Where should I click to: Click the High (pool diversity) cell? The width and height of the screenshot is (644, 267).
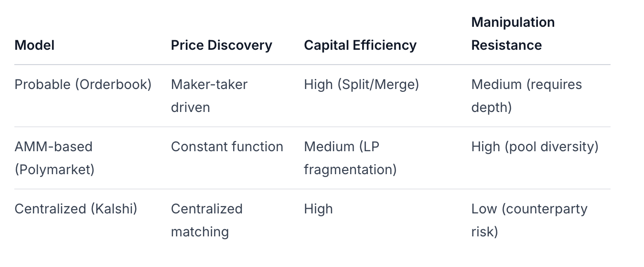(535, 146)
